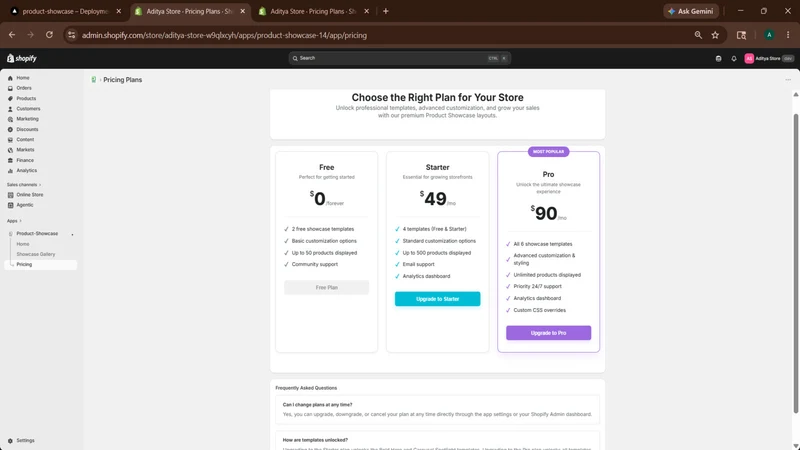The width and height of the screenshot is (800, 450).
Task: Select the Pricing sidebar item
Action: [x=40, y=265]
